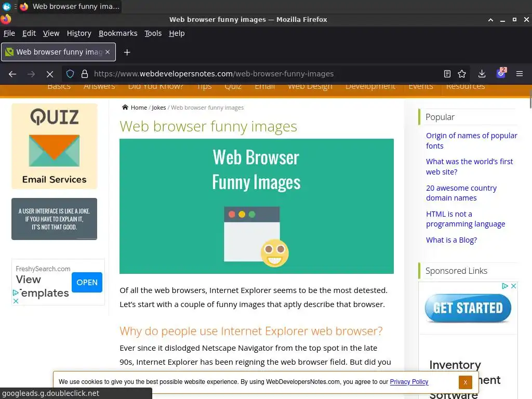Click View Templates ad text
The image size is (532, 399).
[x=43, y=286]
